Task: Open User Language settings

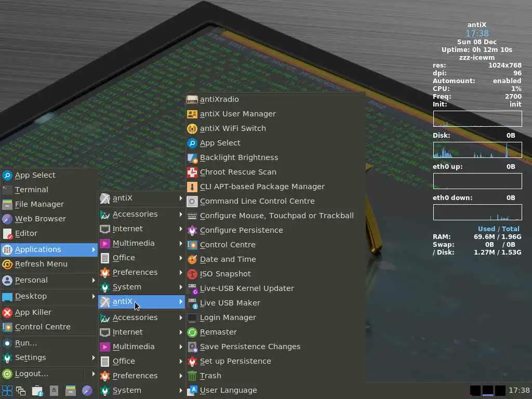Action: (275, 391)
